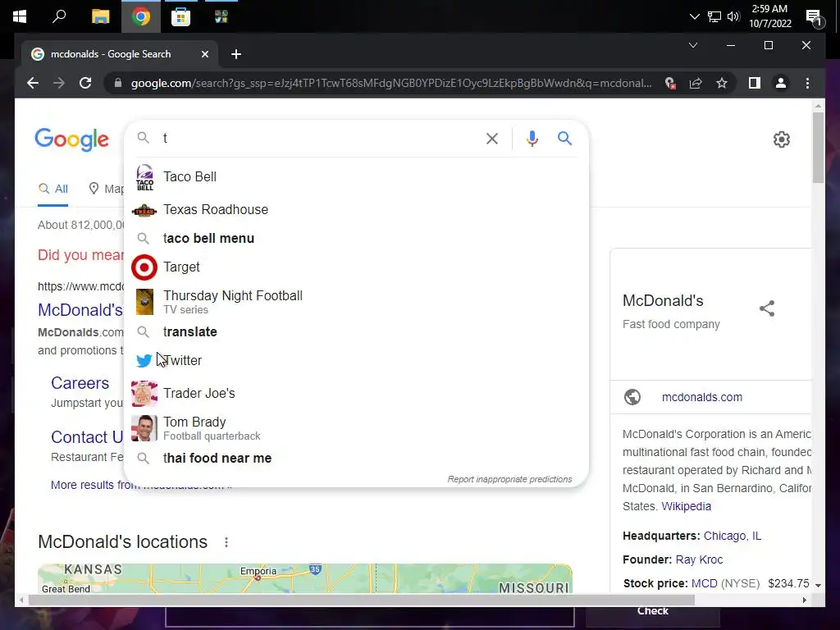The image size is (840, 630).
Task: Click the blue search magnifier button
Action: click(x=564, y=138)
